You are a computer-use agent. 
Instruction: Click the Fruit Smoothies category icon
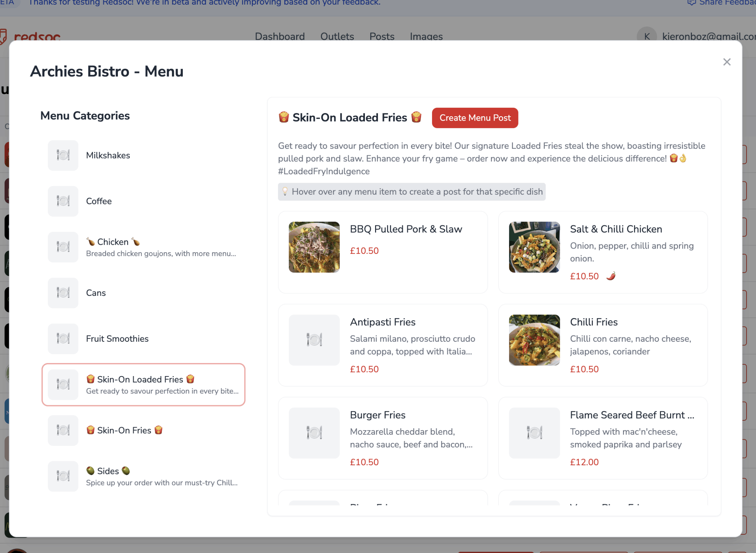[x=63, y=338]
